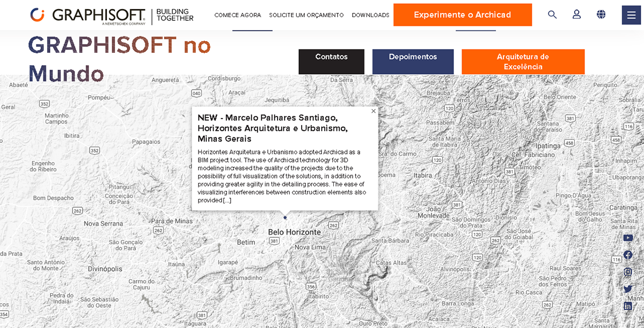Click the Pompéu city label

pyautogui.click(x=99, y=98)
